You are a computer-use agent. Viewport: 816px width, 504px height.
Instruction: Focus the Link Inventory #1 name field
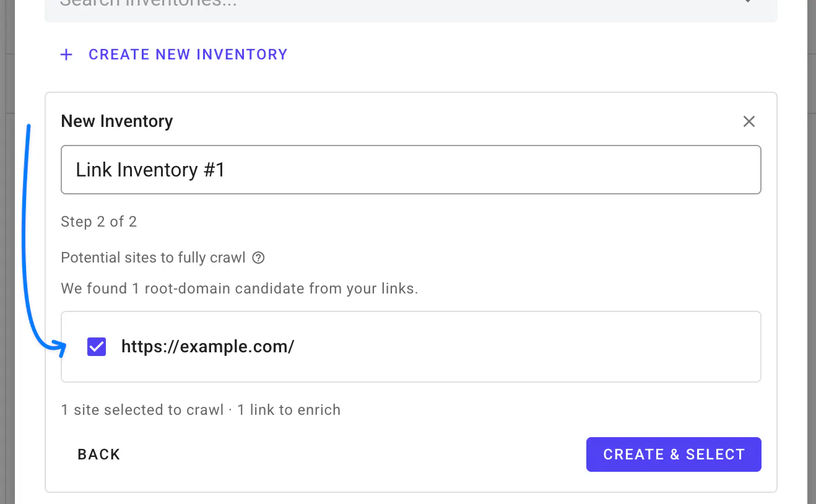coord(411,170)
